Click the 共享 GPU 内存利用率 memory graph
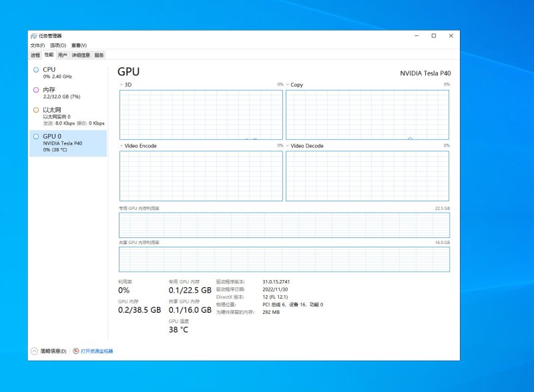The height and width of the screenshot is (392, 534). (284, 259)
